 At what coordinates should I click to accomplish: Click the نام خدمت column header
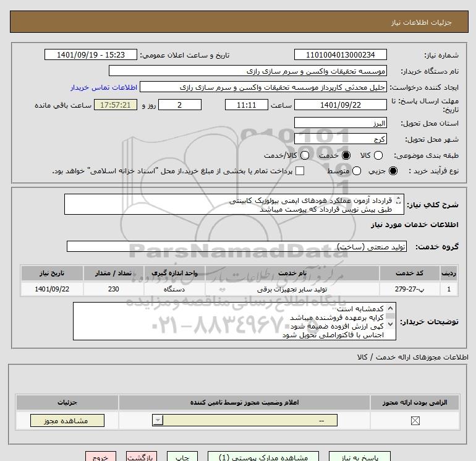(292, 273)
